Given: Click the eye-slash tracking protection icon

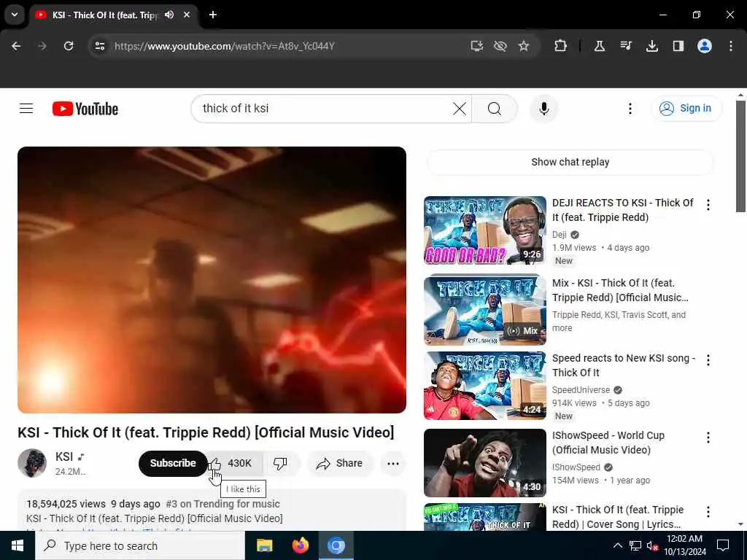Looking at the screenshot, I should click(500, 46).
